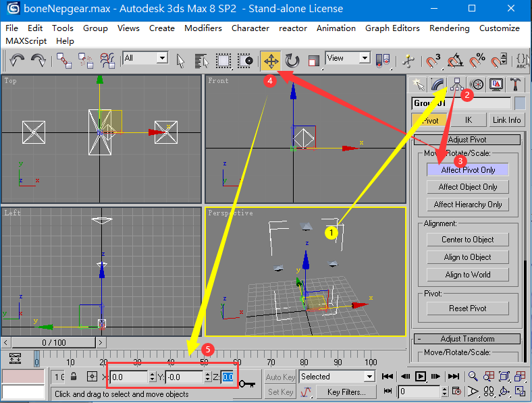Switch to the Link Info tab
Image resolution: width=532 pixels, height=403 pixels.
506,119
